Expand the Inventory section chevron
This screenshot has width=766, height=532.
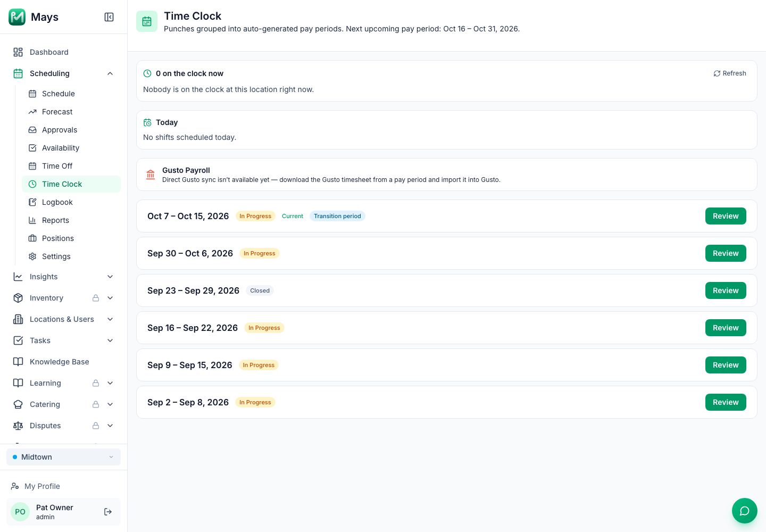[110, 298]
